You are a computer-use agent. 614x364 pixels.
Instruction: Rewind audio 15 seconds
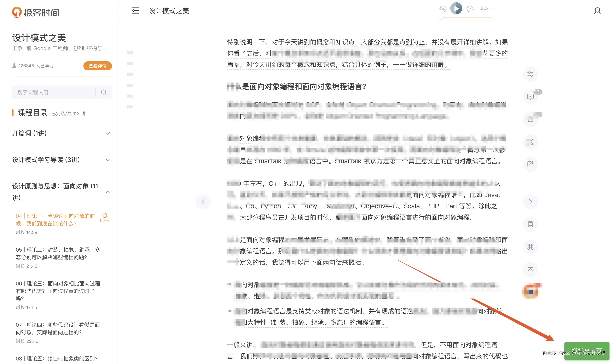[442, 9]
